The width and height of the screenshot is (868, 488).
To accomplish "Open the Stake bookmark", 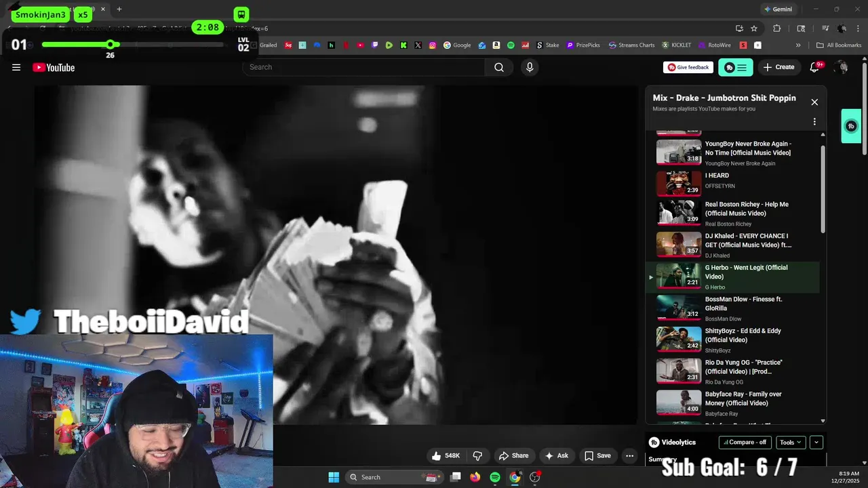I will 548,45.
